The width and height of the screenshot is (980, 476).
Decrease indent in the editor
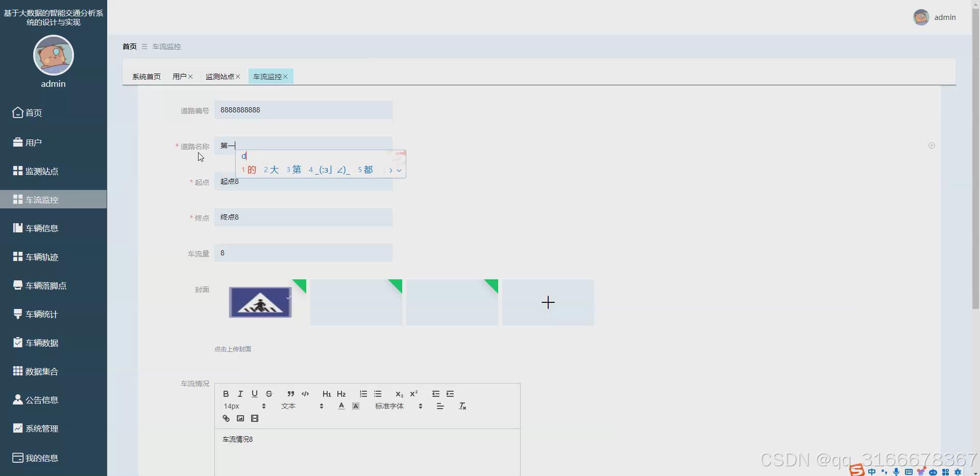click(435, 394)
